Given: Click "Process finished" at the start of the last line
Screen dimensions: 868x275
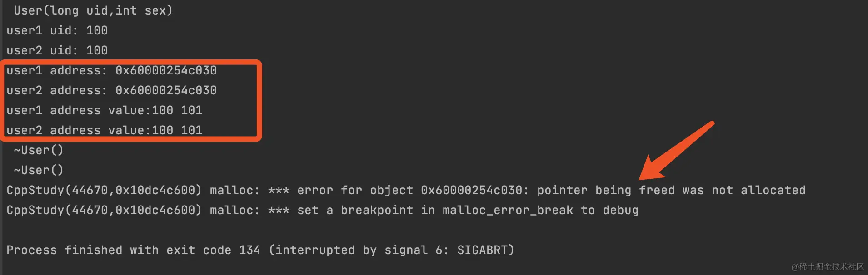Looking at the screenshot, I should coord(64,250).
